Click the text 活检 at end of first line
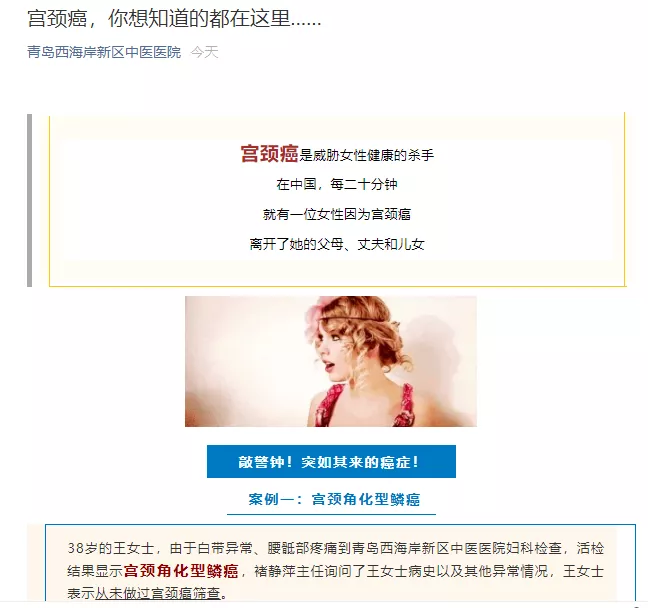Screen dimensions: 648x608 [x=590, y=548]
